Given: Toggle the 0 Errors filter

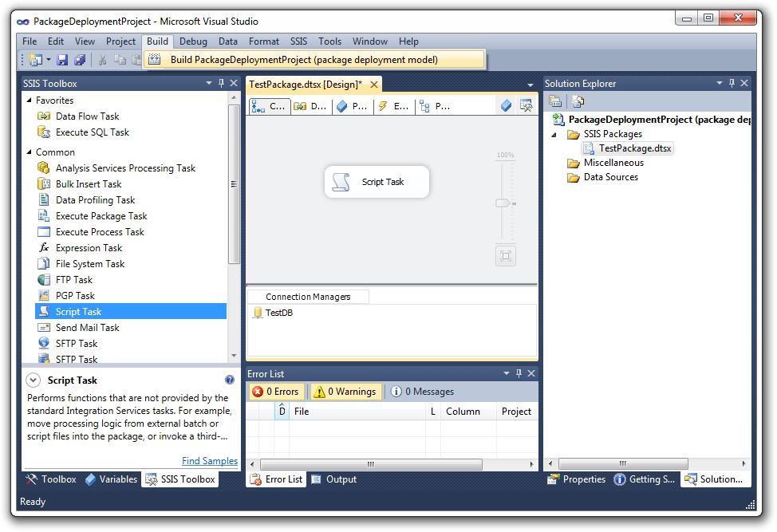Looking at the screenshot, I should point(275,392).
